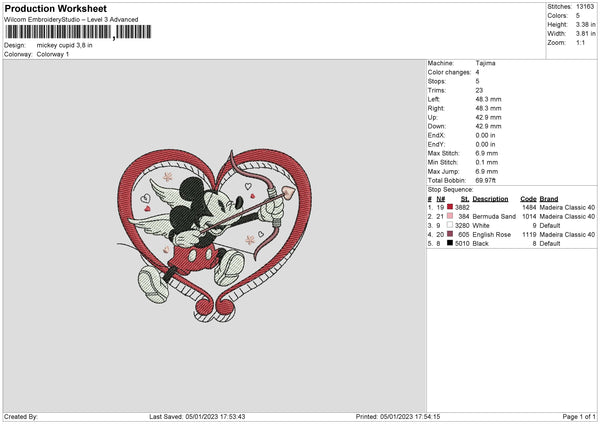Screen dimensions: 600x424
Task: Click the 'Colorway 1' value
Action: click(53, 54)
